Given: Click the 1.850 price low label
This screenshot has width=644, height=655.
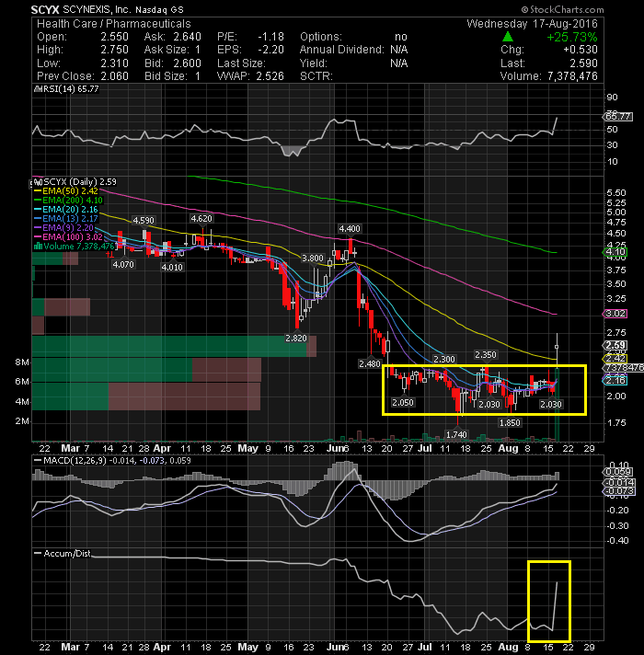Looking at the screenshot, I should coord(510,423).
